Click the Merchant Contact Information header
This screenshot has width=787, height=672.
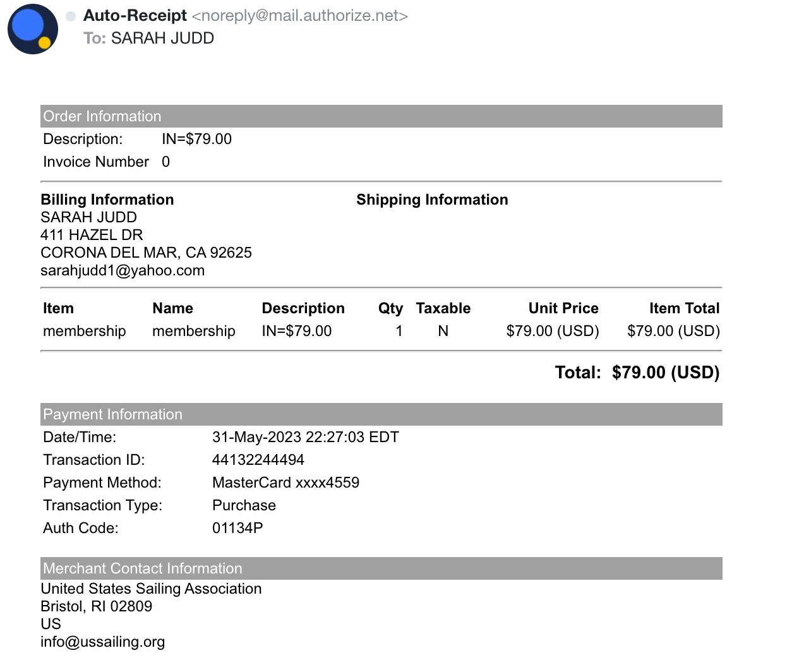coord(381,568)
